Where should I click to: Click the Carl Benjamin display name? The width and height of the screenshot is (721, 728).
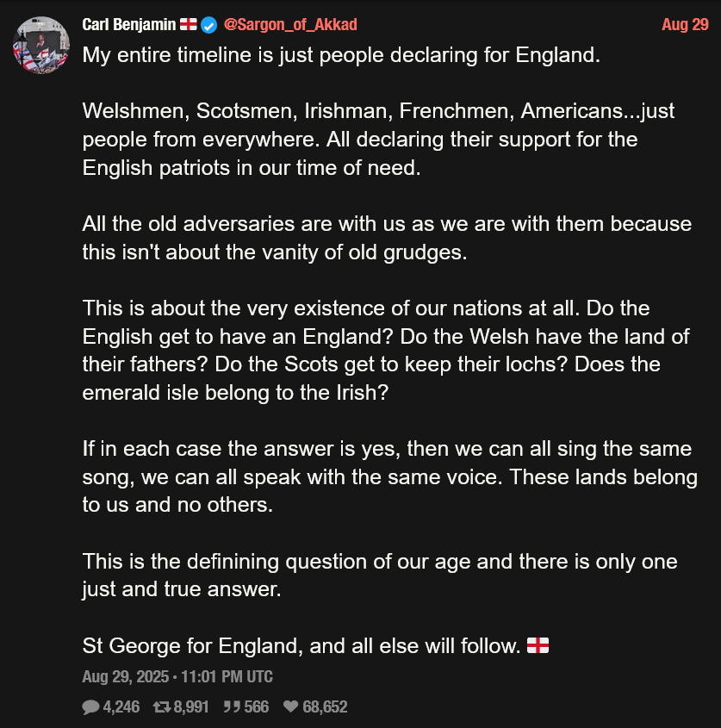pyautogui.click(x=128, y=25)
